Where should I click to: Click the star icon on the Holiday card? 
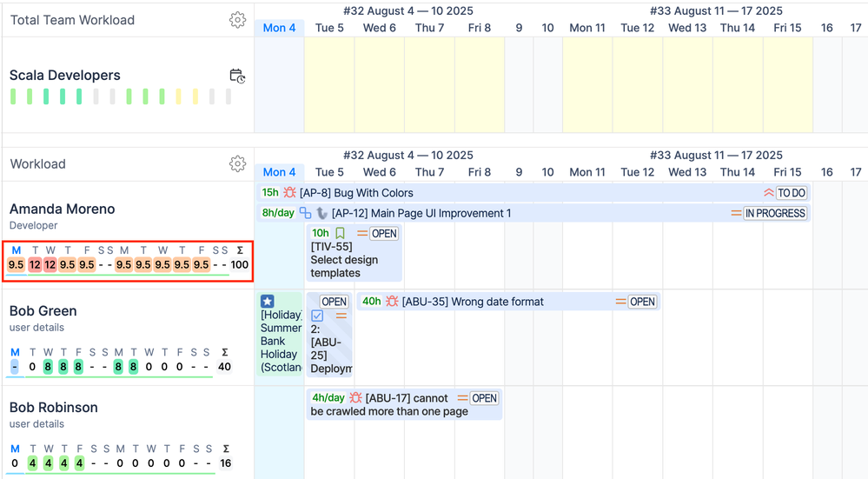pyautogui.click(x=268, y=302)
